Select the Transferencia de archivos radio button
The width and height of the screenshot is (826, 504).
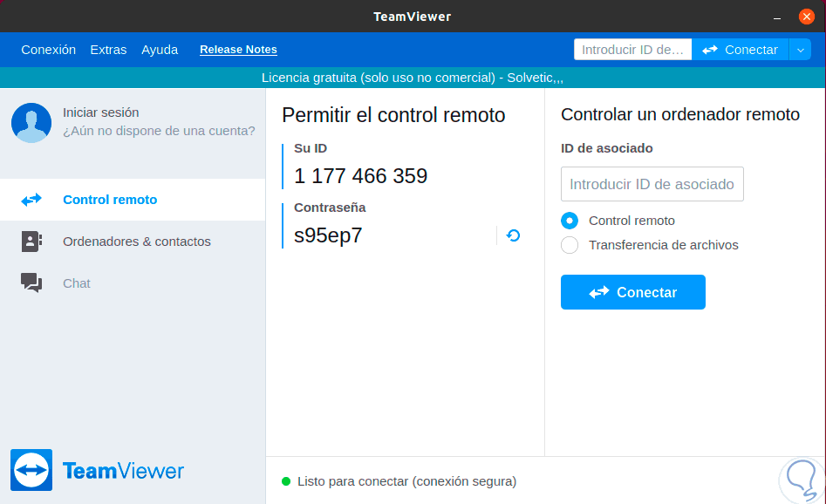coord(570,245)
